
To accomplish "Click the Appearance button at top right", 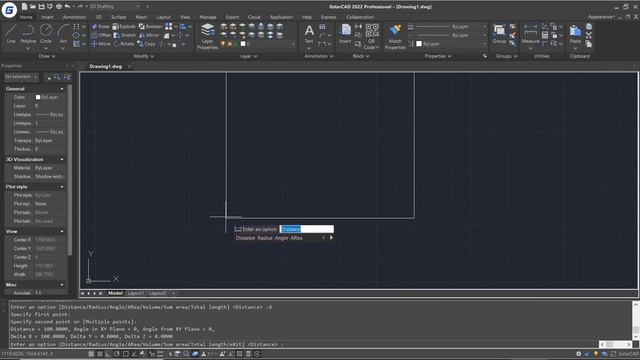I will 600,17.
